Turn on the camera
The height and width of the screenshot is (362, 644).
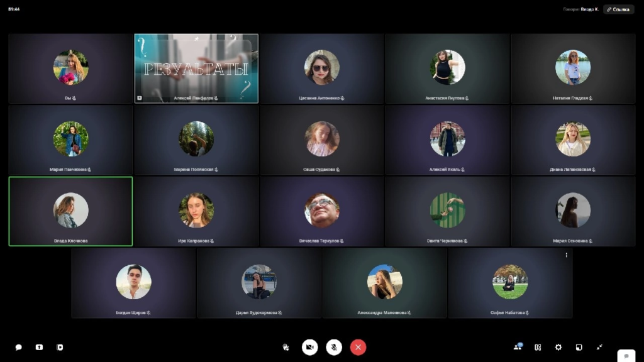point(309,347)
